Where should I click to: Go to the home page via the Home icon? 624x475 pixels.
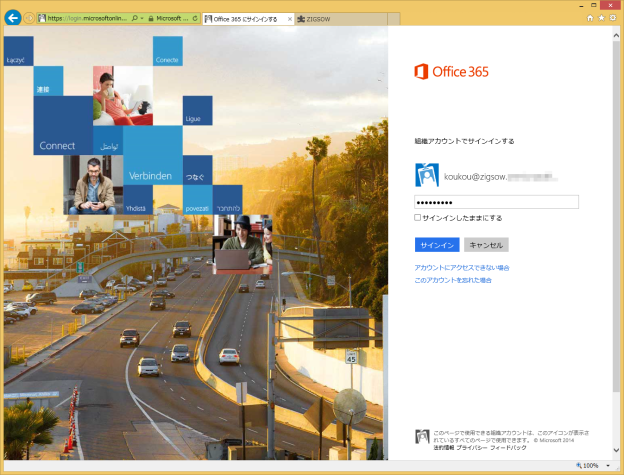coord(590,18)
